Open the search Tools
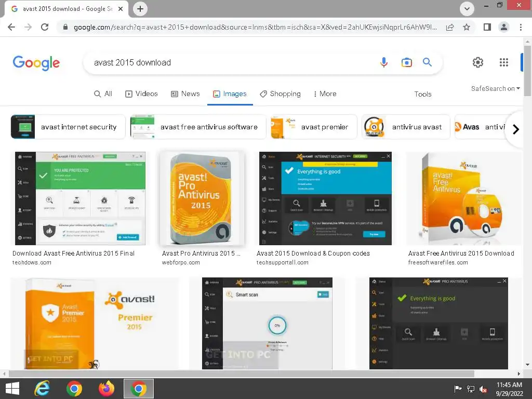Screen dimensions: 532x399 tap(423, 94)
